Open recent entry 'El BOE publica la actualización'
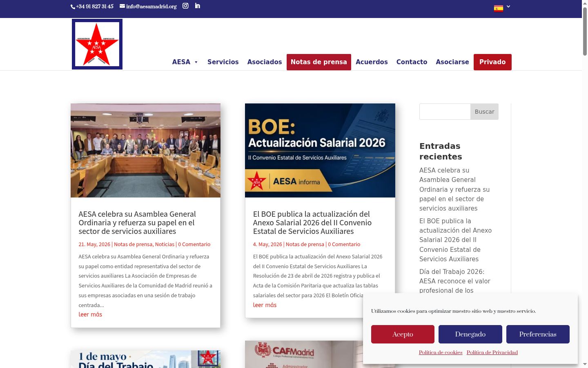 pos(455,240)
